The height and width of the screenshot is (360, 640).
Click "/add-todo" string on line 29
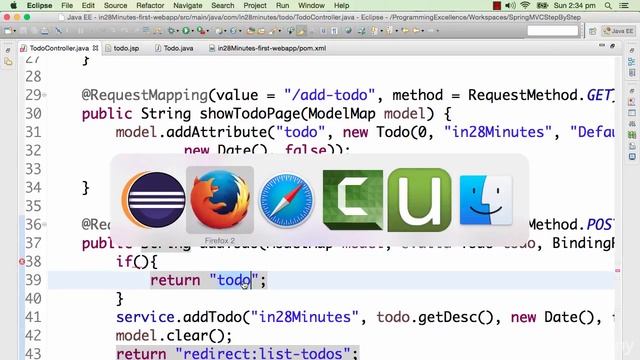[329, 95]
